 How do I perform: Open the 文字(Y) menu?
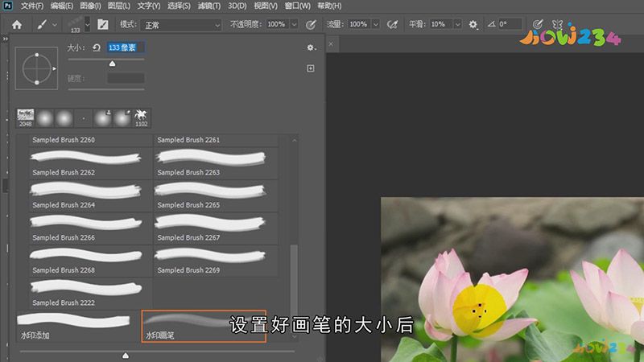click(149, 6)
